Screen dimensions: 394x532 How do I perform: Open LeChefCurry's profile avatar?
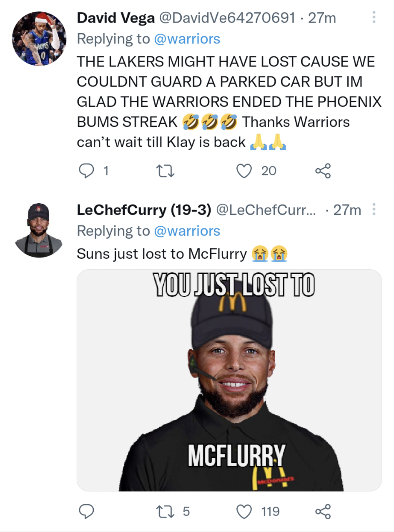[x=39, y=230]
